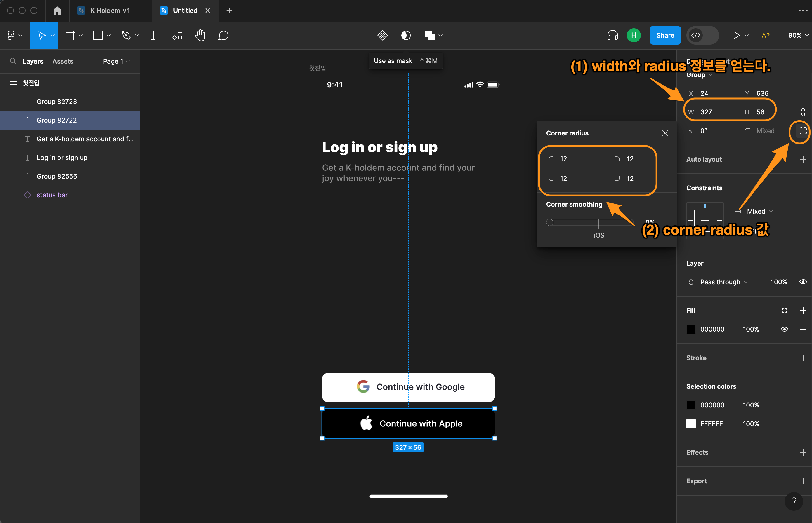
Task: Click the Use as mask half-circle icon
Action: [405, 35]
